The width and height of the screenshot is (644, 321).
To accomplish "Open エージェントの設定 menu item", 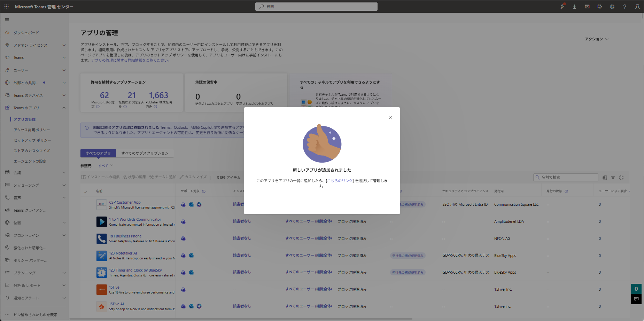I will click(x=30, y=161).
